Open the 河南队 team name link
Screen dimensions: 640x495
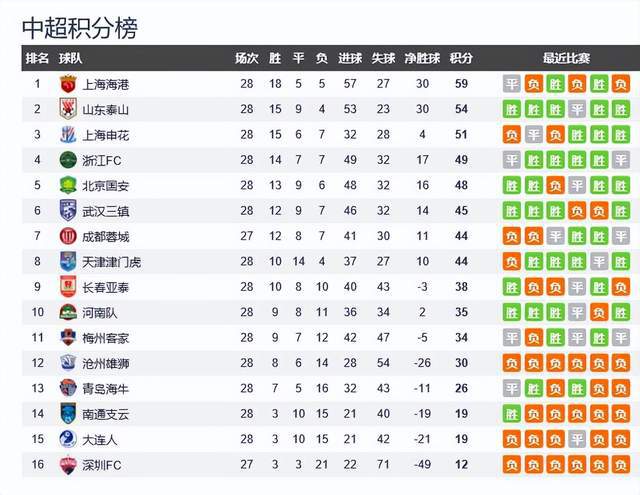point(100,313)
